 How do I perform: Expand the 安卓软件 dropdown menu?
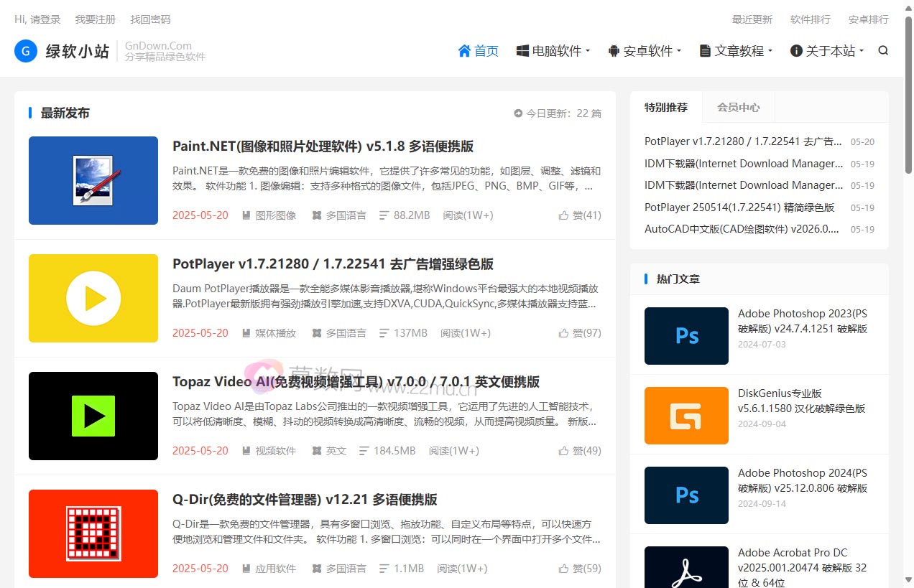pyautogui.click(x=645, y=51)
